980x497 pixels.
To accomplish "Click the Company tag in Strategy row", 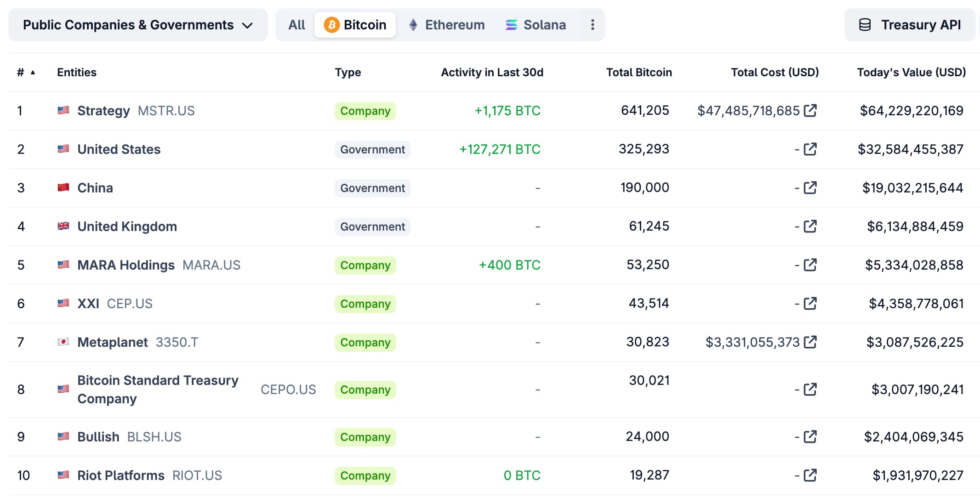I will click(365, 111).
